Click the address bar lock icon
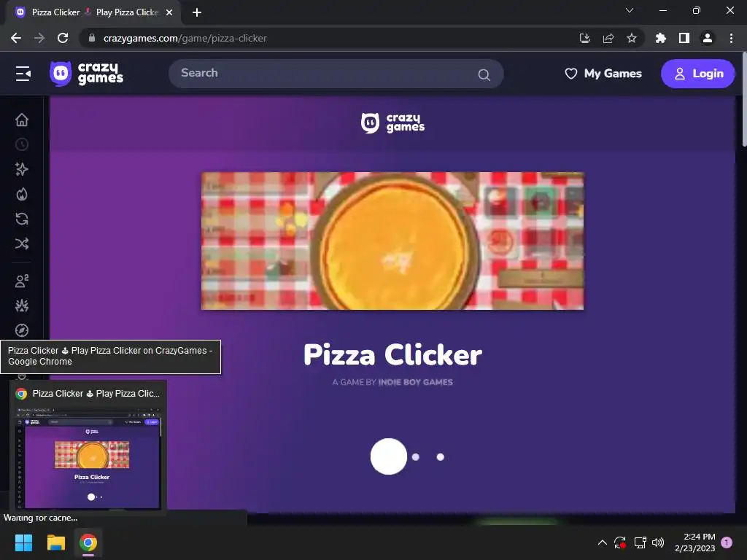This screenshot has height=560, width=747. click(x=92, y=38)
